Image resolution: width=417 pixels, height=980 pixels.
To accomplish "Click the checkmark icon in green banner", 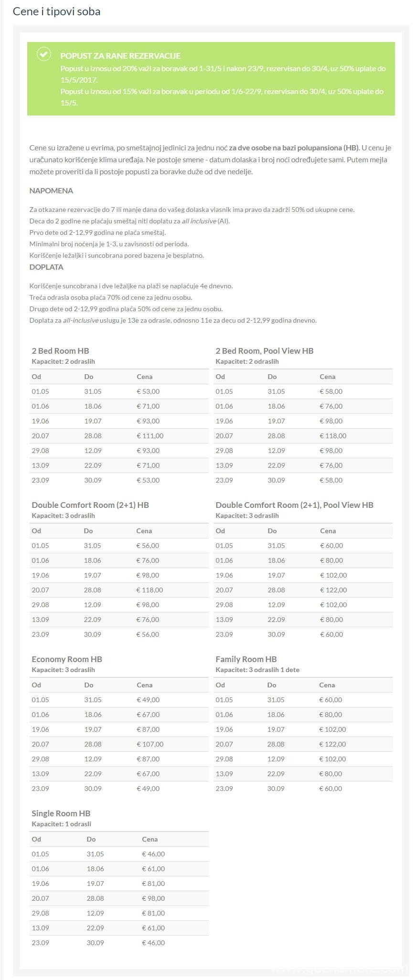I will pyautogui.click(x=43, y=54).
